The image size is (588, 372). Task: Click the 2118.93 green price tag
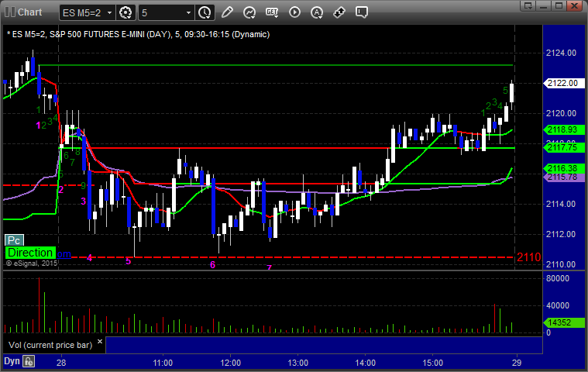point(564,129)
